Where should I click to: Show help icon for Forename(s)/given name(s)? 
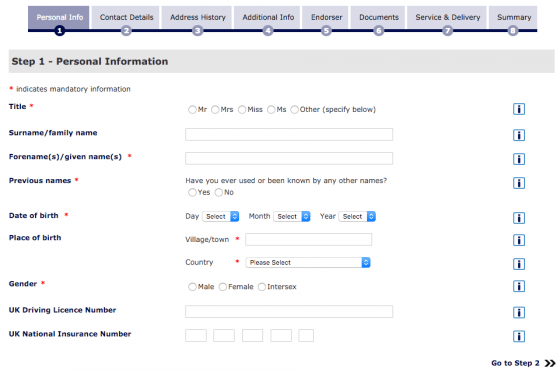[519, 159]
